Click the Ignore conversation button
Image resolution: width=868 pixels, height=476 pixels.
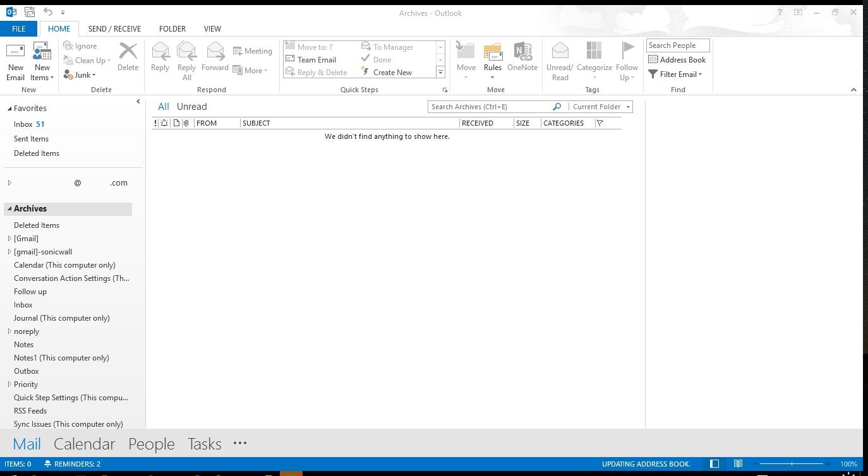[80, 46]
